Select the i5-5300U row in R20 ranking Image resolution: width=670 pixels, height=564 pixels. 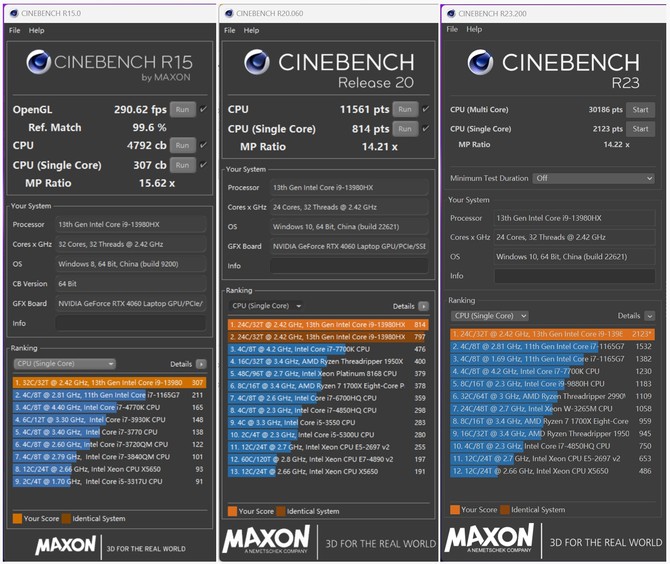tap(328, 435)
